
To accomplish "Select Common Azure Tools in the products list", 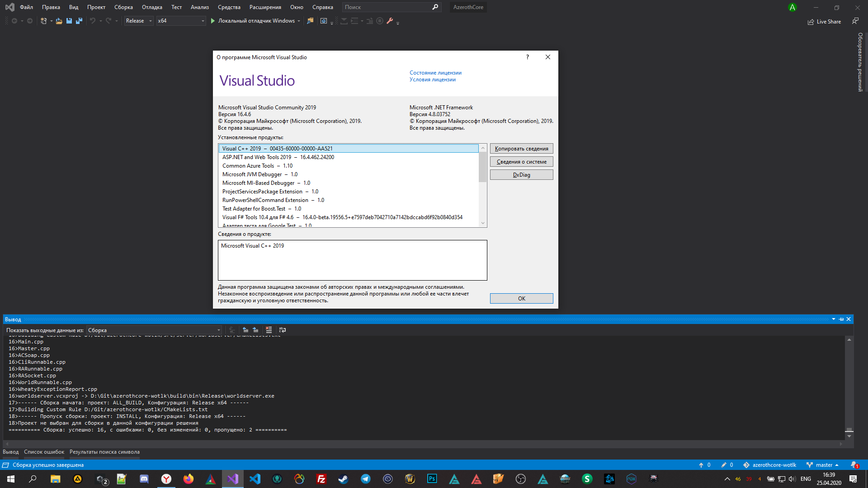I will point(348,166).
